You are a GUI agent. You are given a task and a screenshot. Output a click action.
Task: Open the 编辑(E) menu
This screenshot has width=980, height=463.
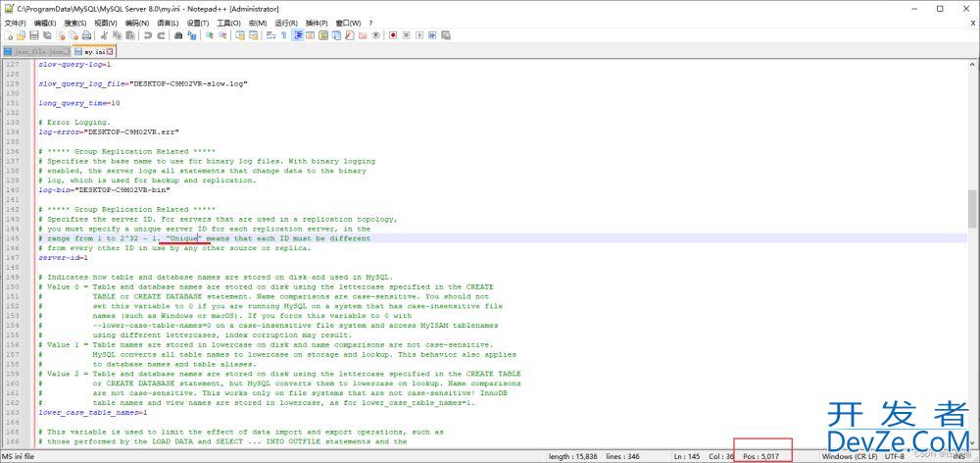click(45, 23)
